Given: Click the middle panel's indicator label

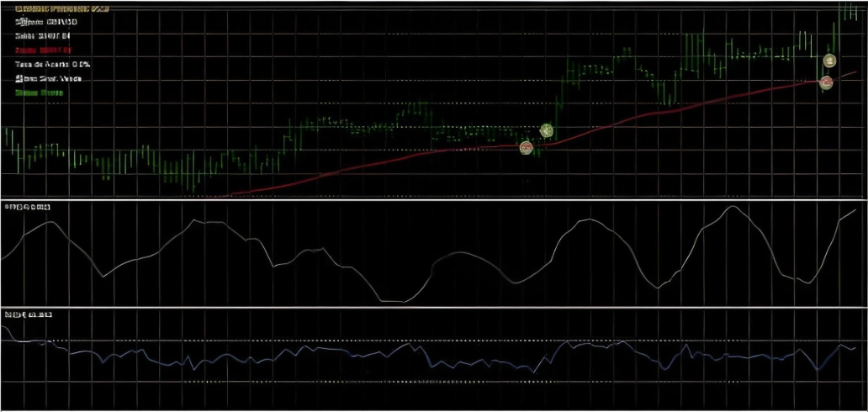Looking at the screenshot, I should [x=28, y=207].
